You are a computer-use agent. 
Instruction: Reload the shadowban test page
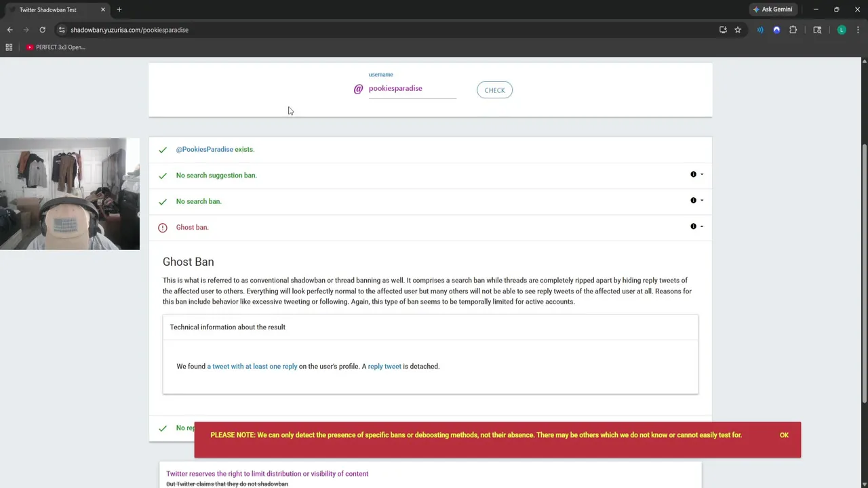[42, 30]
